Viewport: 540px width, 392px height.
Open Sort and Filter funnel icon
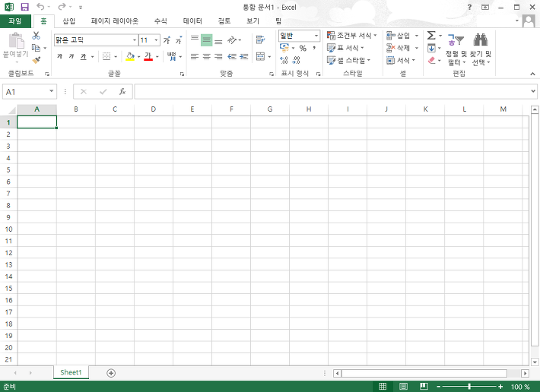[456, 40]
